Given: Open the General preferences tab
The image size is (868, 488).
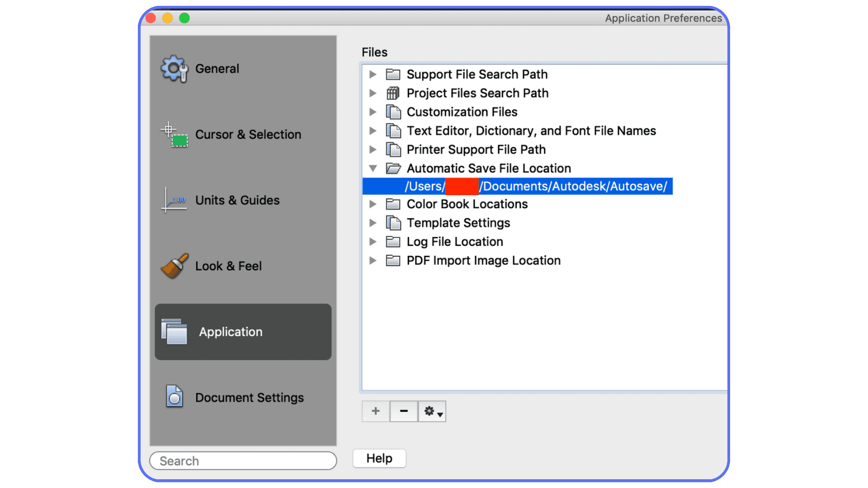Looking at the screenshot, I should [x=243, y=69].
